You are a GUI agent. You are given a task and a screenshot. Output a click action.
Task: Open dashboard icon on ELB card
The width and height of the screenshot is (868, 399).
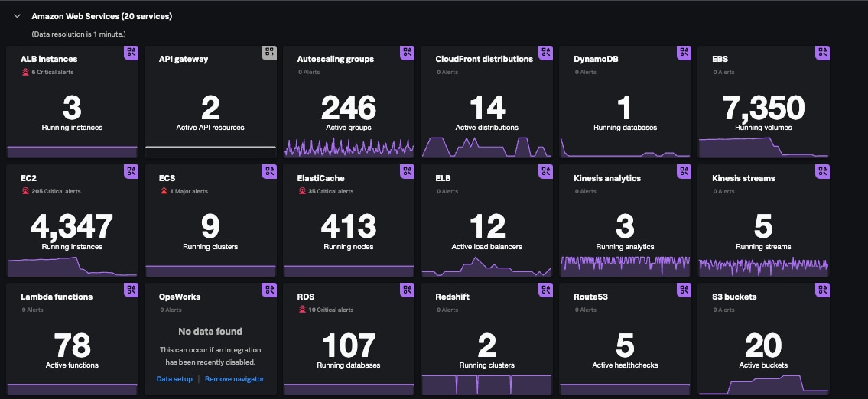(x=546, y=171)
